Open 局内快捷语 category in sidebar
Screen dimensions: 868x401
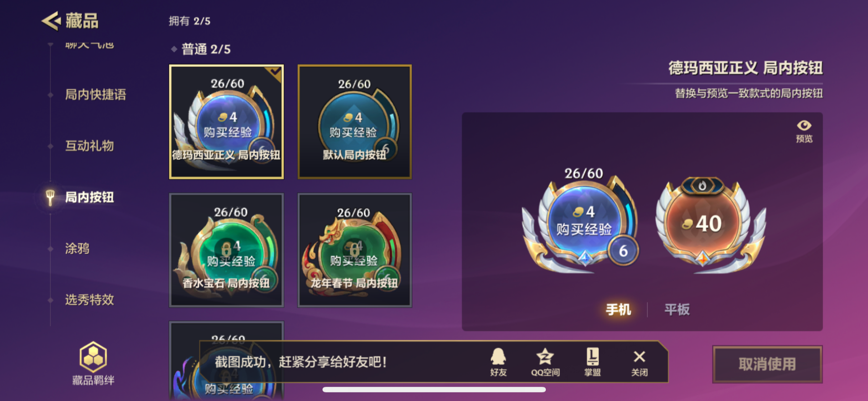pyautogui.click(x=95, y=94)
